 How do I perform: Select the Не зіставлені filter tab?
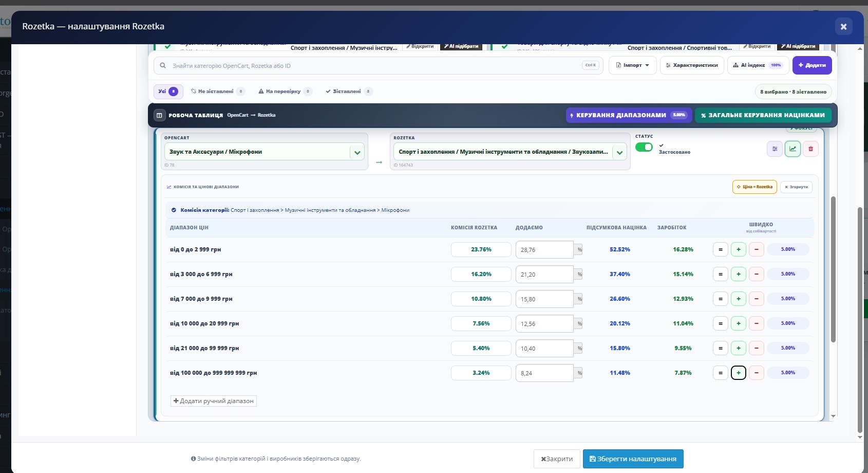(218, 92)
